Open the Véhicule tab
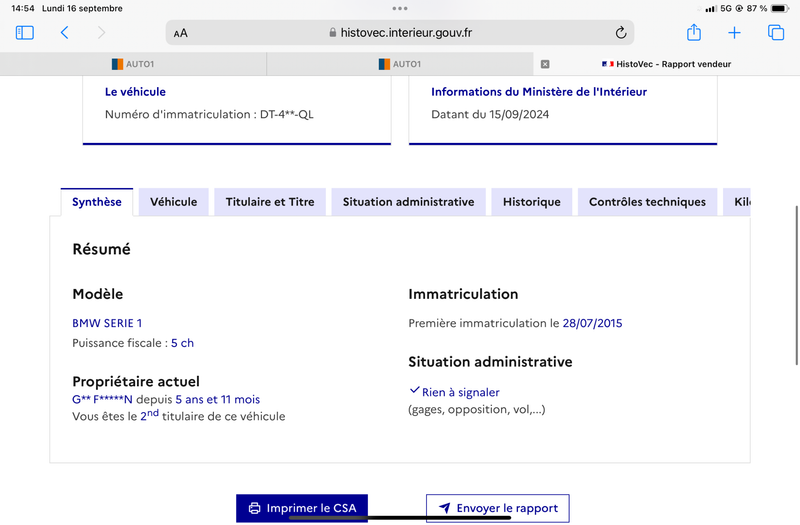The height and width of the screenshot is (525, 800). (173, 202)
